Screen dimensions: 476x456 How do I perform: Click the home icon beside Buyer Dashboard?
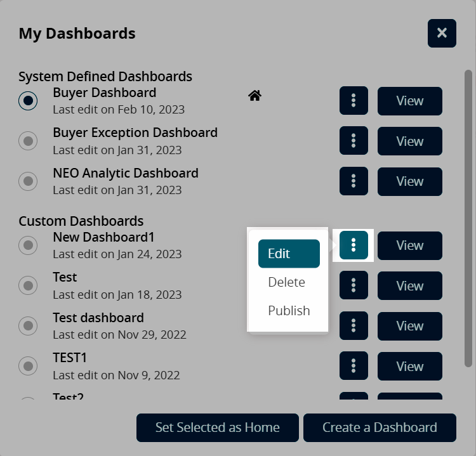(x=255, y=96)
